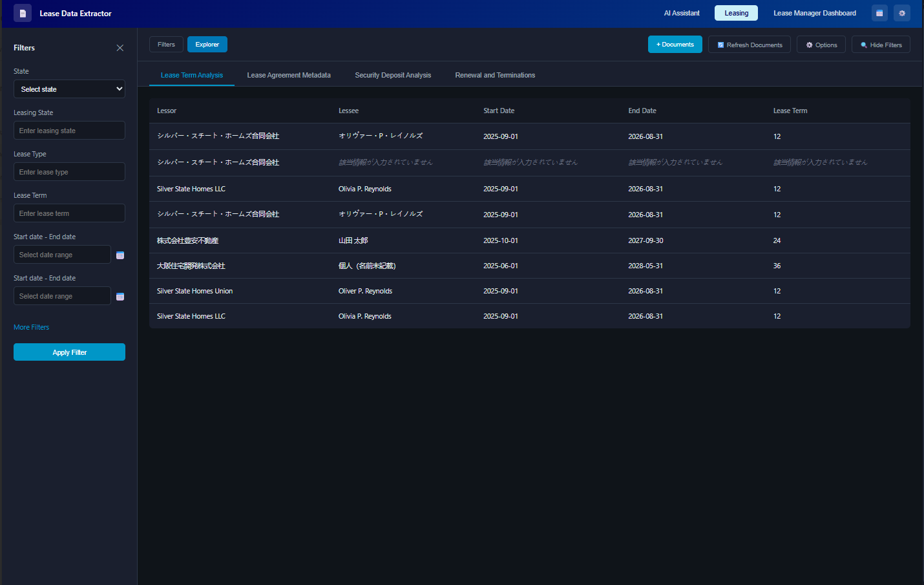
Task: Click the + Documents button
Action: pyautogui.click(x=675, y=44)
